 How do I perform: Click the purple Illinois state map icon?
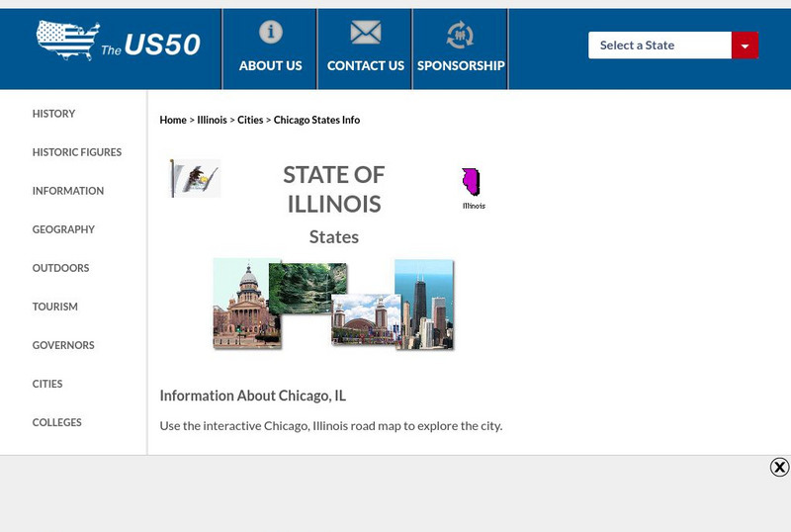tap(472, 182)
